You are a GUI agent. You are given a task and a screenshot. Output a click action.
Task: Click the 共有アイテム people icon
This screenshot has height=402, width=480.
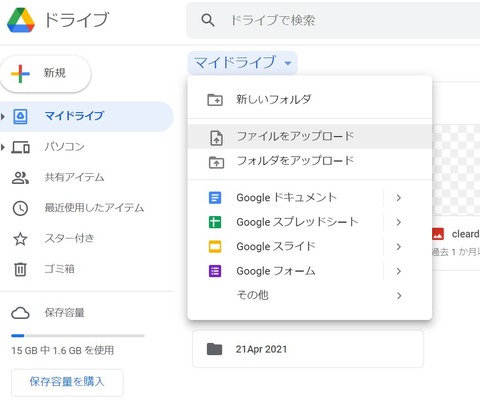point(20,178)
